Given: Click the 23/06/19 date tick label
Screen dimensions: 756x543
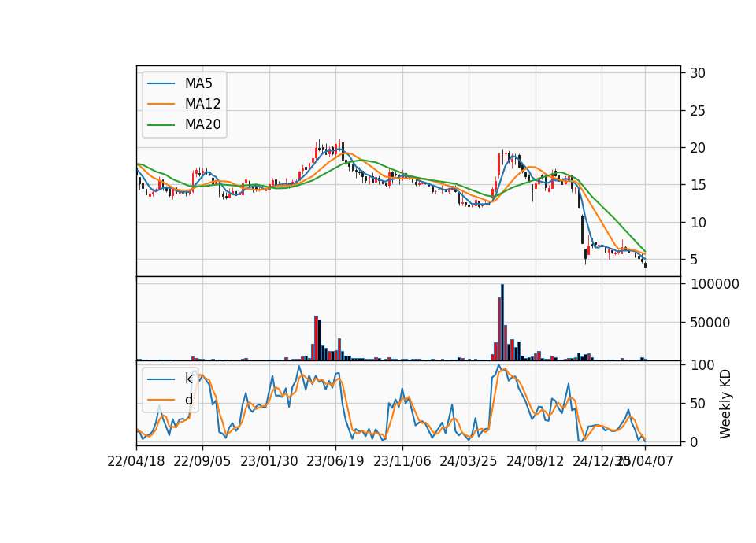Looking at the screenshot, I should tap(335, 461).
